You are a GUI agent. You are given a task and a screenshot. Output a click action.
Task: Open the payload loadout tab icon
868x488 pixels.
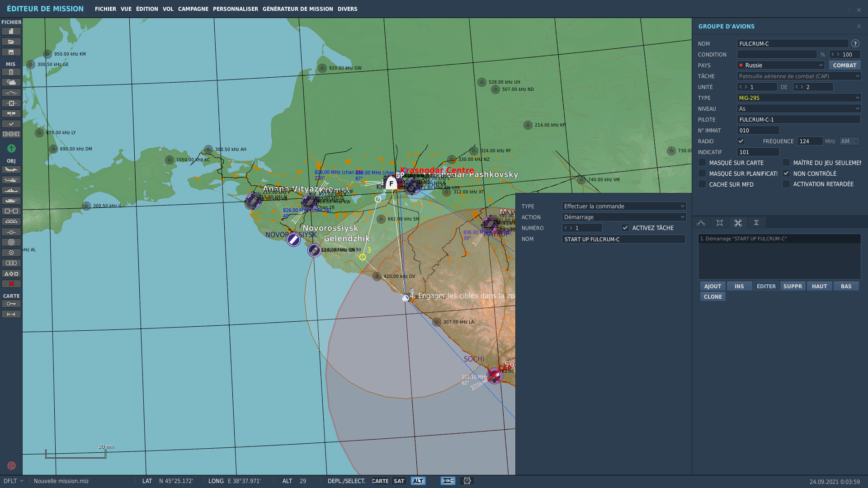[x=720, y=223]
